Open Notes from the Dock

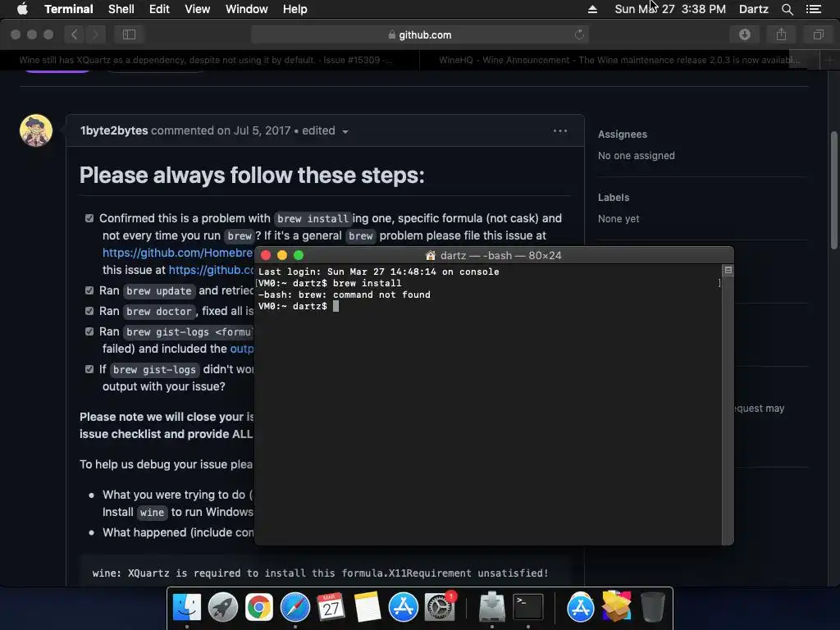pos(367,607)
